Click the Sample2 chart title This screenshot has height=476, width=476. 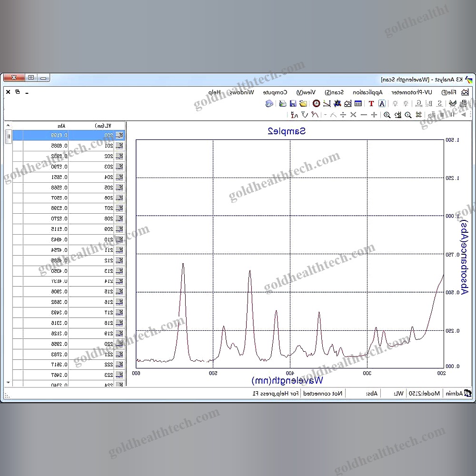click(x=287, y=131)
